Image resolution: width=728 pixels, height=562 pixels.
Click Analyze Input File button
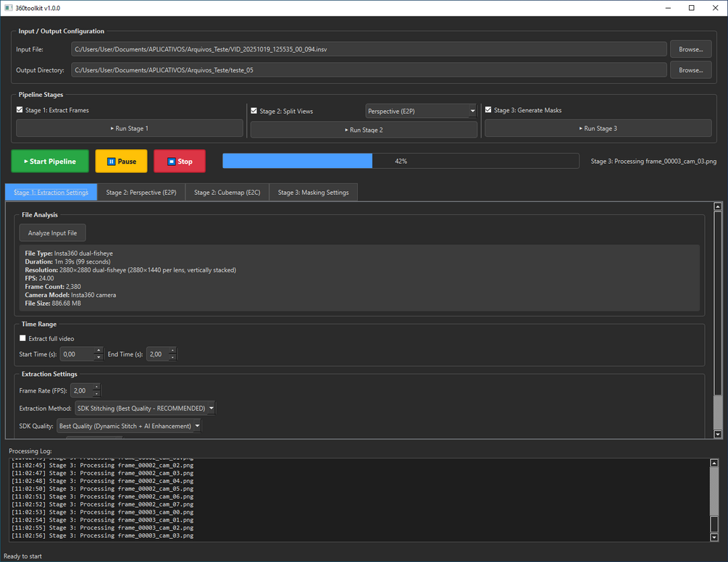point(52,233)
